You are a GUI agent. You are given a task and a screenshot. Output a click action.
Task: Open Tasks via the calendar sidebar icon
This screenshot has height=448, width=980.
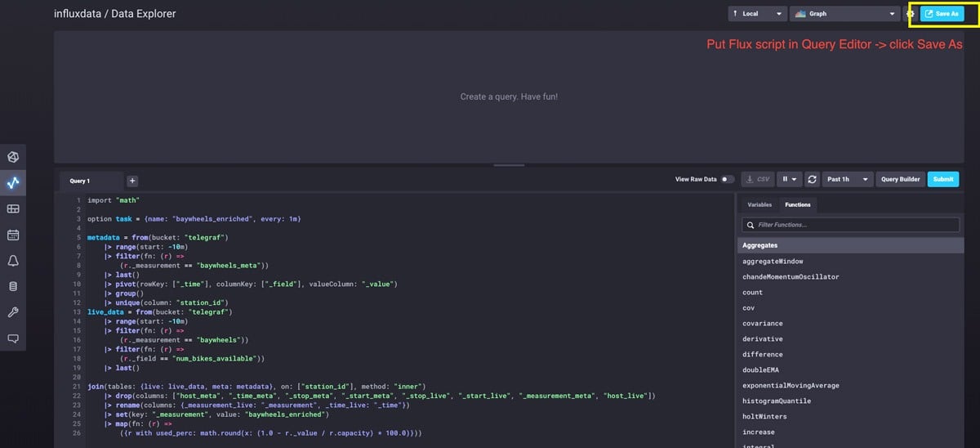(x=13, y=235)
